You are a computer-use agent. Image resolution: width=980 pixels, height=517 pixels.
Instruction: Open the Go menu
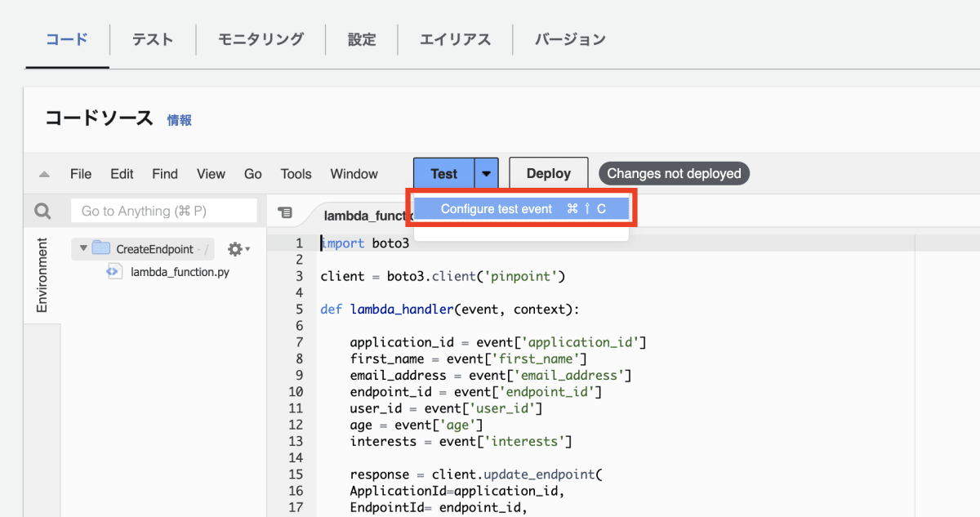click(253, 174)
